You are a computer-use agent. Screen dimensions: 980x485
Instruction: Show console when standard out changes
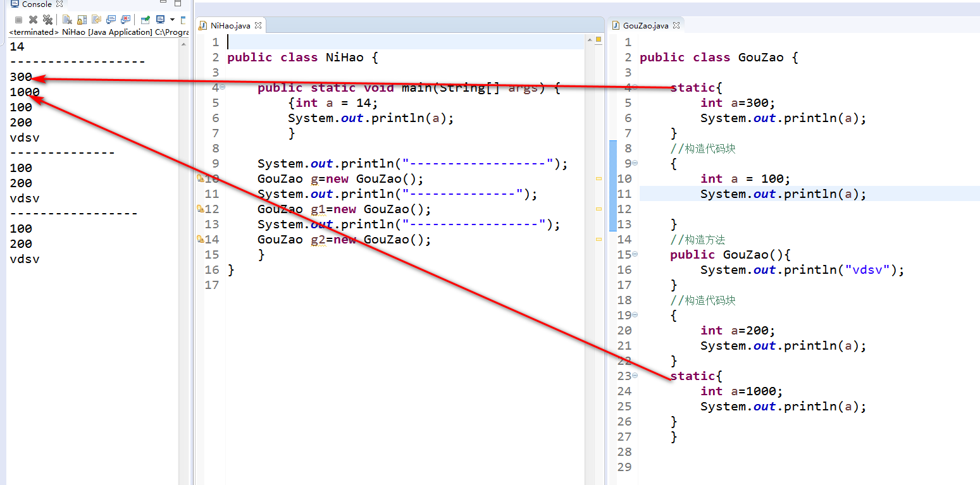point(111,20)
